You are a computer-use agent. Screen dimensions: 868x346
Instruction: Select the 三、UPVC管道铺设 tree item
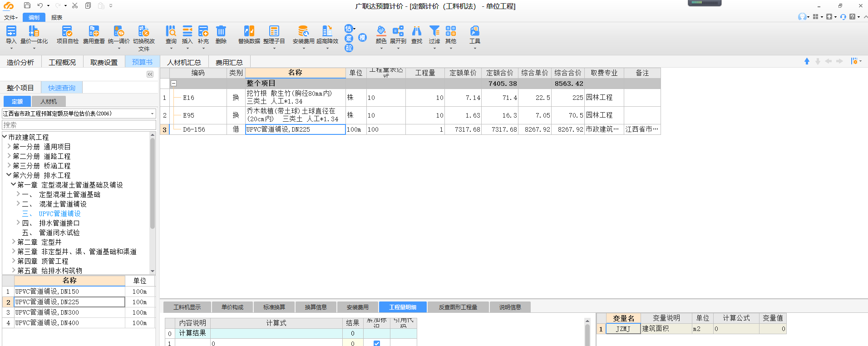point(51,213)
